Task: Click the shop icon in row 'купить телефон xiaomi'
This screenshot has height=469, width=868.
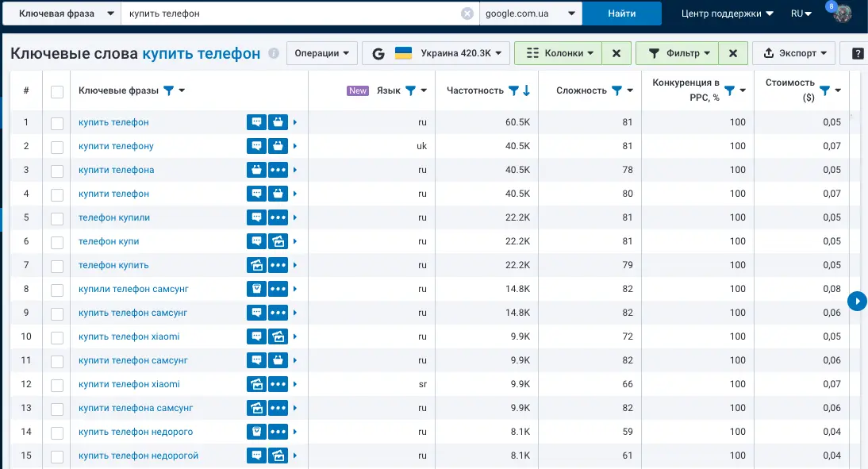Action: (278, 336)
